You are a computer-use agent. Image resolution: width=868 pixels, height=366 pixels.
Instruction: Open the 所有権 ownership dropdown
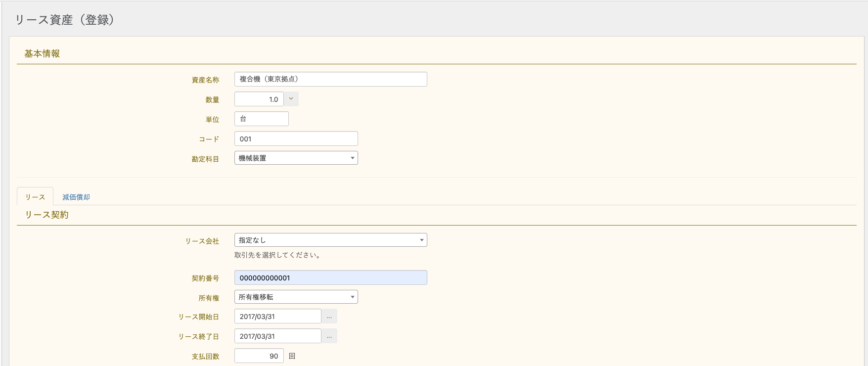click(x=296, y=297)
